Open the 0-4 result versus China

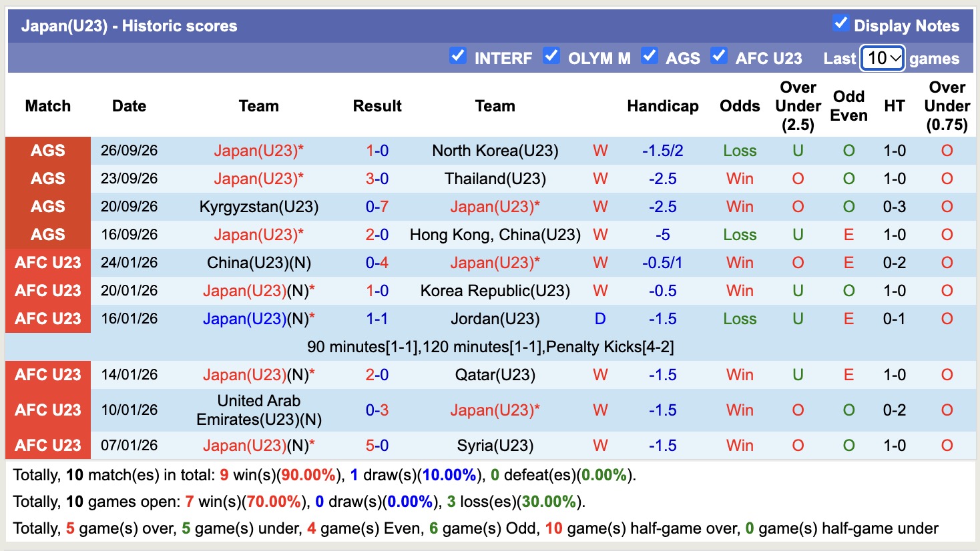pos(377,263)
